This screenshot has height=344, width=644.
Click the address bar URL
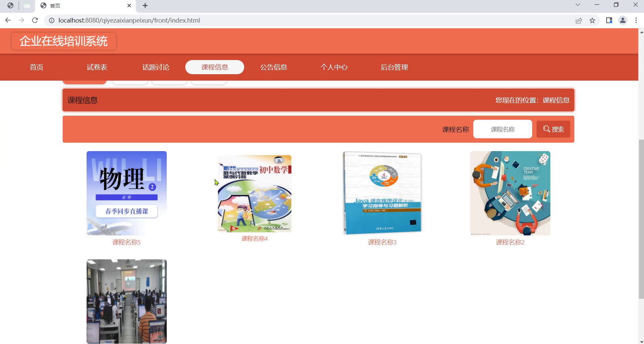pyautogui.click(x=129, y=21)
